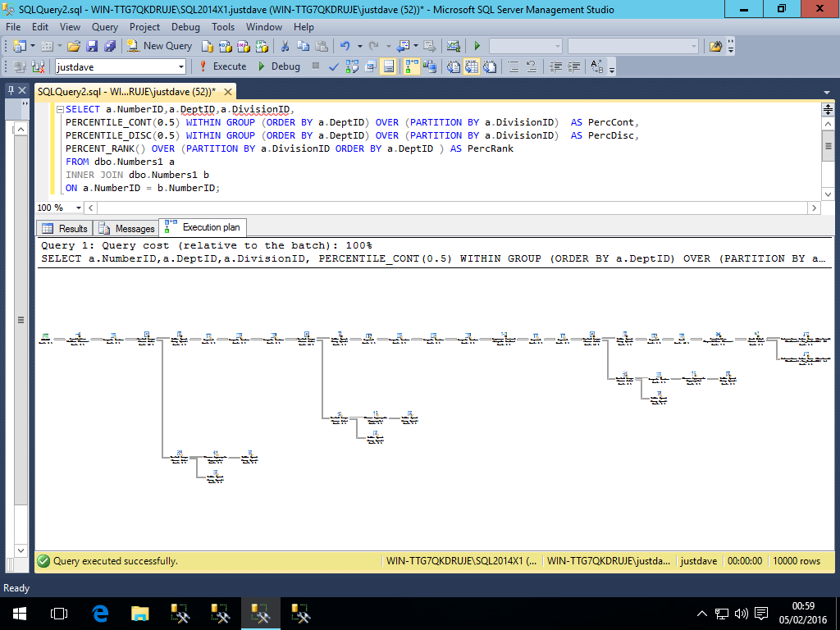Click the query editor horizontal scrollbar
The width and height of the screenshot is (840, 630).
(451, 208)
